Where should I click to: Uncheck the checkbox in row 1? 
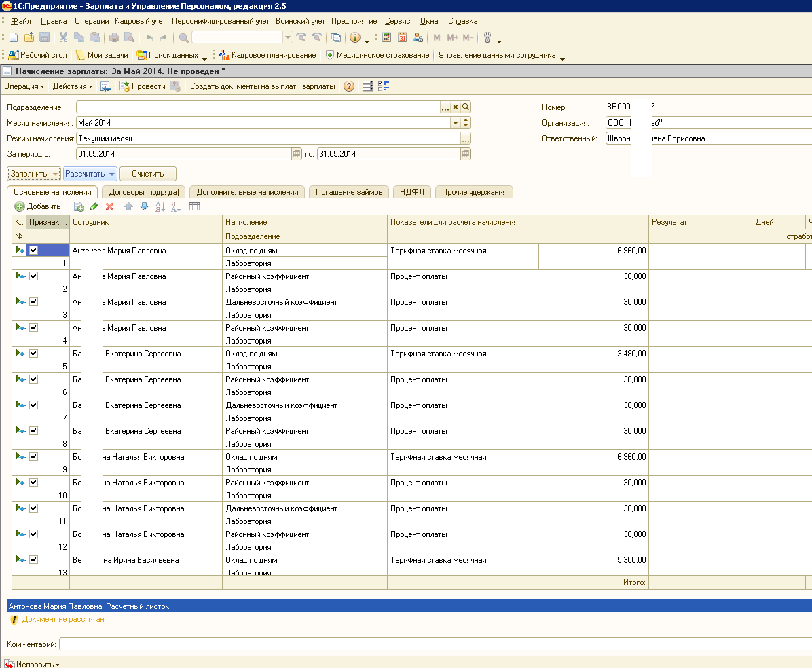(x=33, y=250)
